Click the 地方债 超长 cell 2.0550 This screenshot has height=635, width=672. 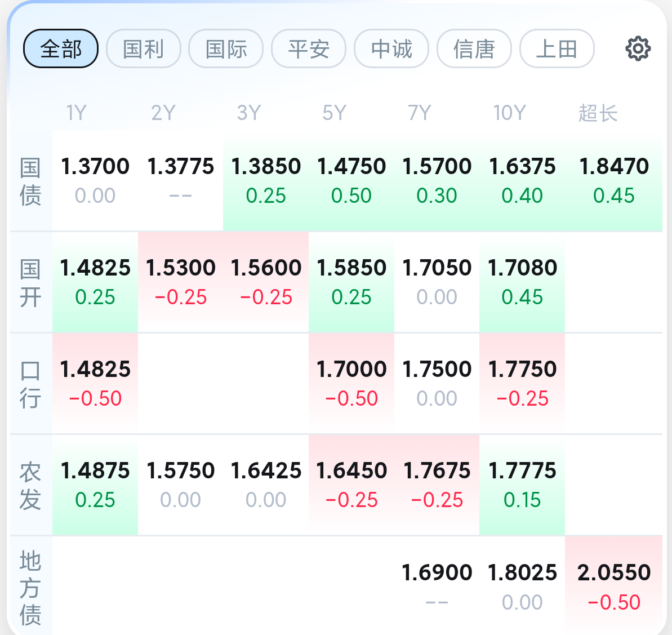tap(613, 586)
